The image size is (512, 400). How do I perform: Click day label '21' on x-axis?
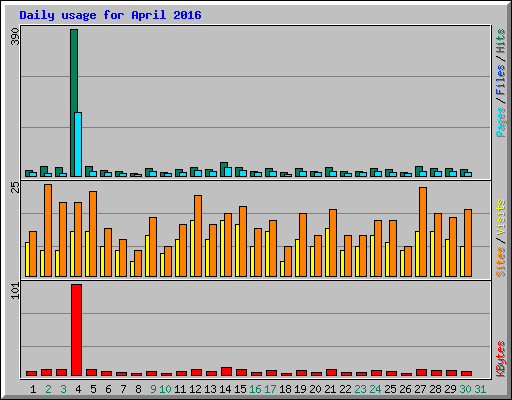tap(330, 389)
